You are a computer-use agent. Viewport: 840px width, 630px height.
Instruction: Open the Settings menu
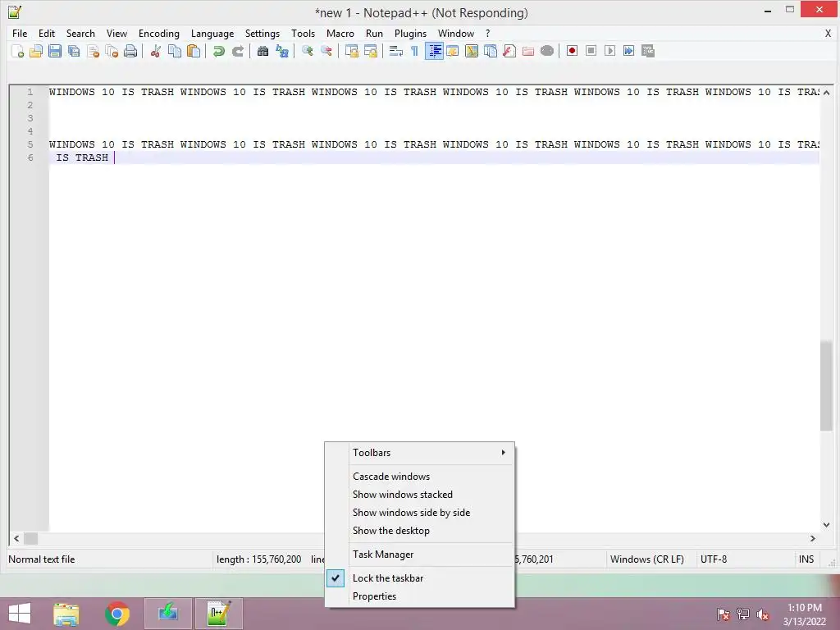262,33
